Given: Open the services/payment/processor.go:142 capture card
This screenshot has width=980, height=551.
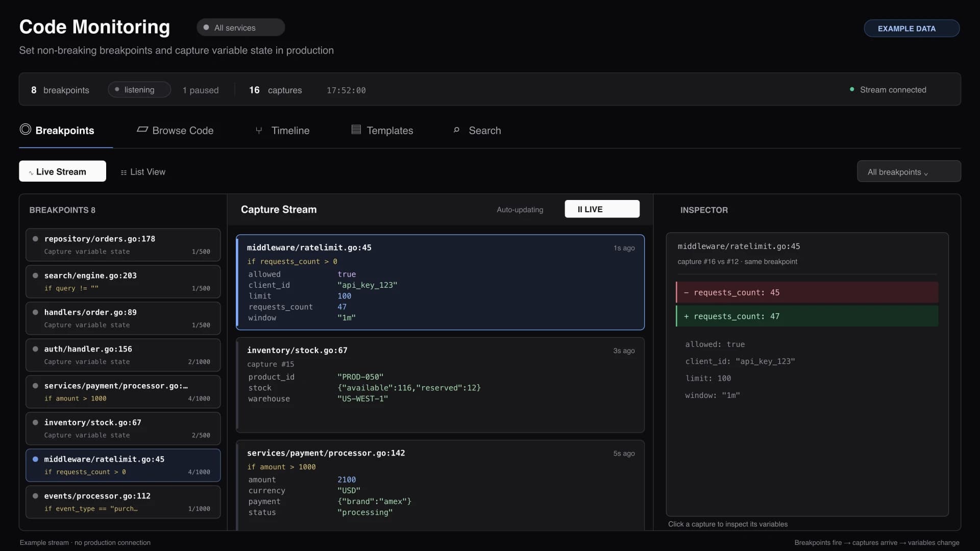Looking at the screenshot, I should pyautogui.click(x=440, y=485).
